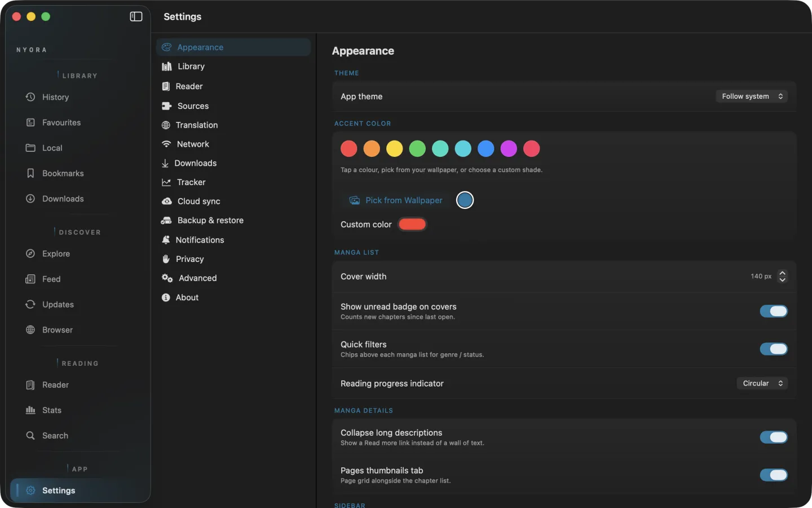Open the Reading progress indicator Circular dropdown

762,383
